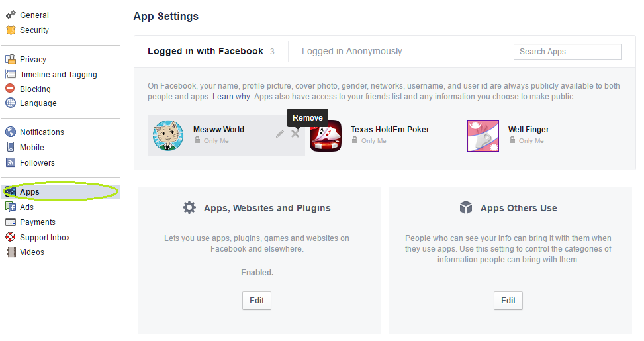Image resolution: width=644 pixels, height=341 pixels.
Task: Click the Well Finger app icon
Action: point(483,136)
